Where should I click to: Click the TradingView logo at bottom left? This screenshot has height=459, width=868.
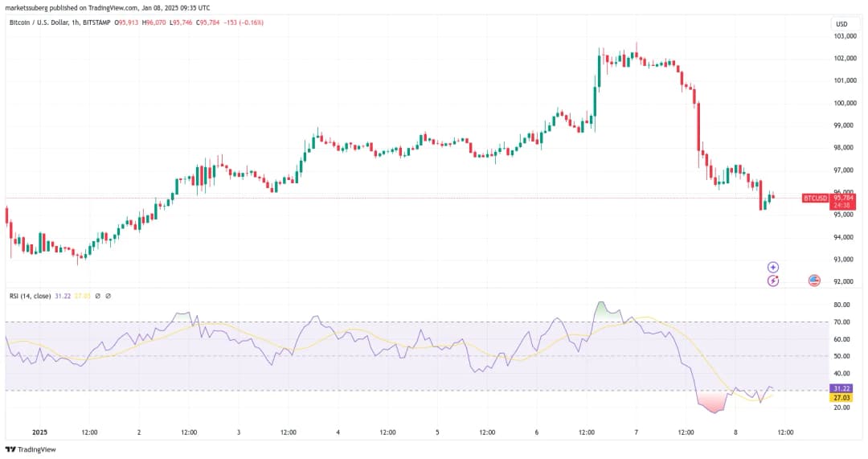click(x=32, y=449)
